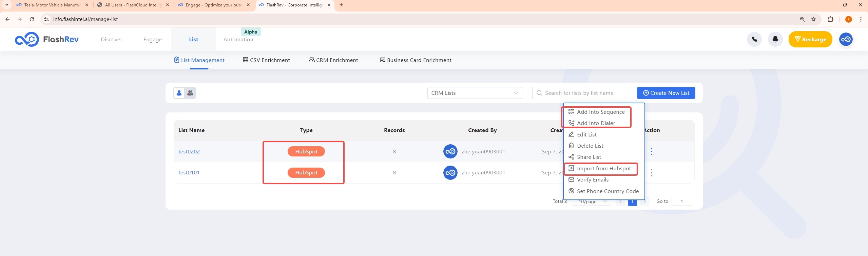Switch to personal lists view icon
868x256 pixels.
(179, 93)
